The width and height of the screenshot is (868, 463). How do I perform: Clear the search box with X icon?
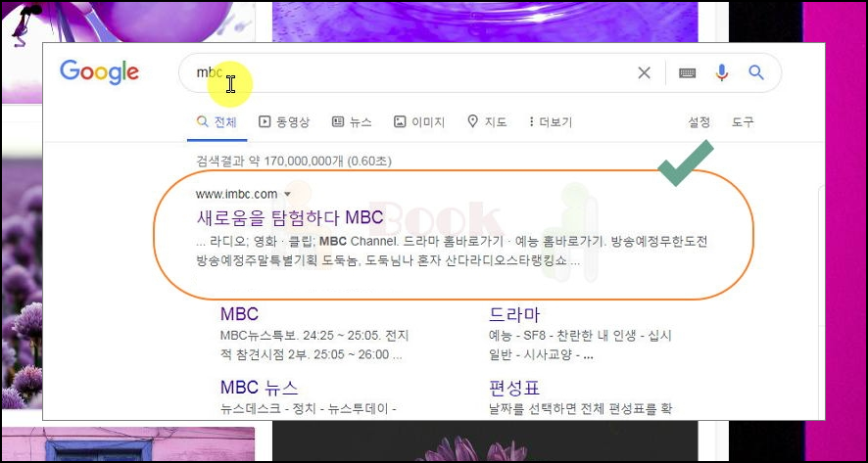tap(644, 72)
